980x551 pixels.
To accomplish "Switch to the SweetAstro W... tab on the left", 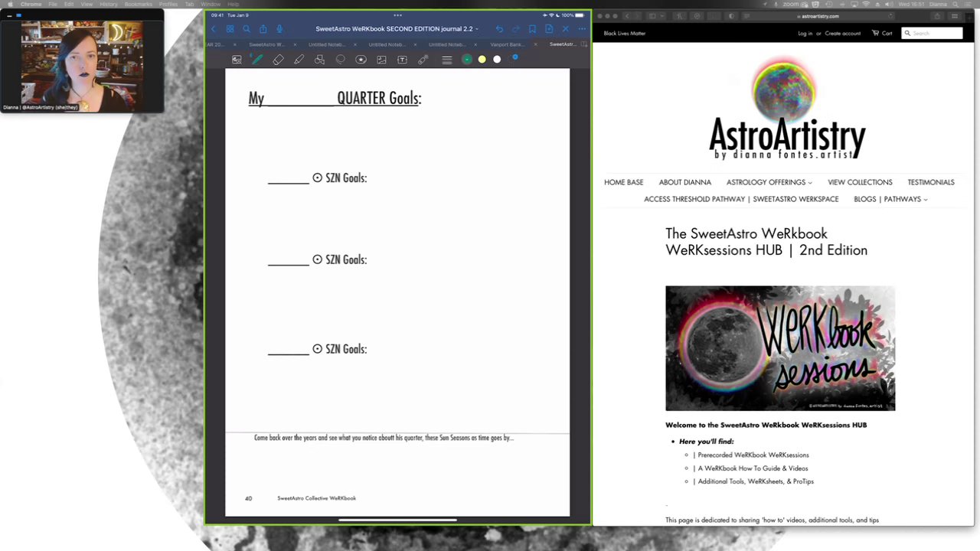I will [x=266, y=44].
